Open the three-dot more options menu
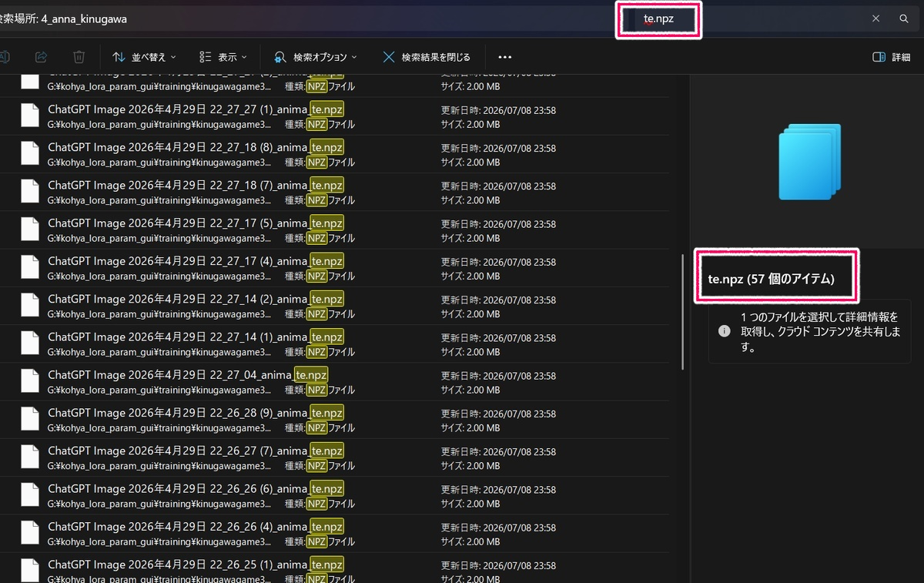 [505, 57]
